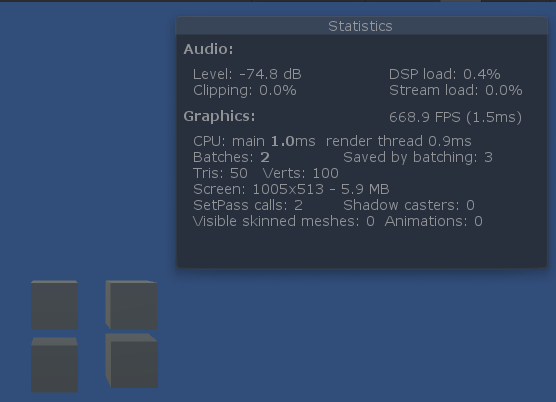556x402 pixels.
Task: Click the Level -74.8 dB reading
Action: click(x=247, y=74)
